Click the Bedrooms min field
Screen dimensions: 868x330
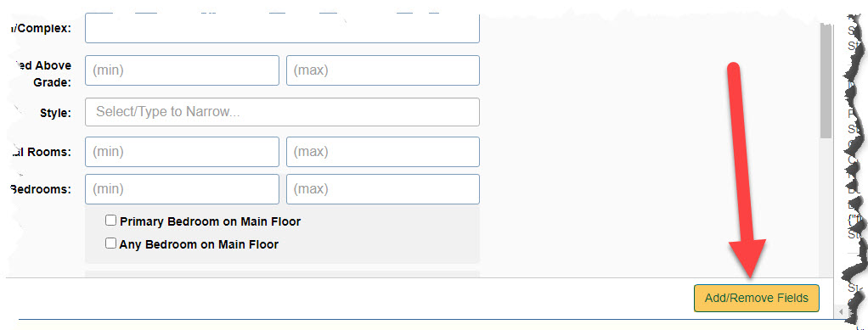coord(182,189)
